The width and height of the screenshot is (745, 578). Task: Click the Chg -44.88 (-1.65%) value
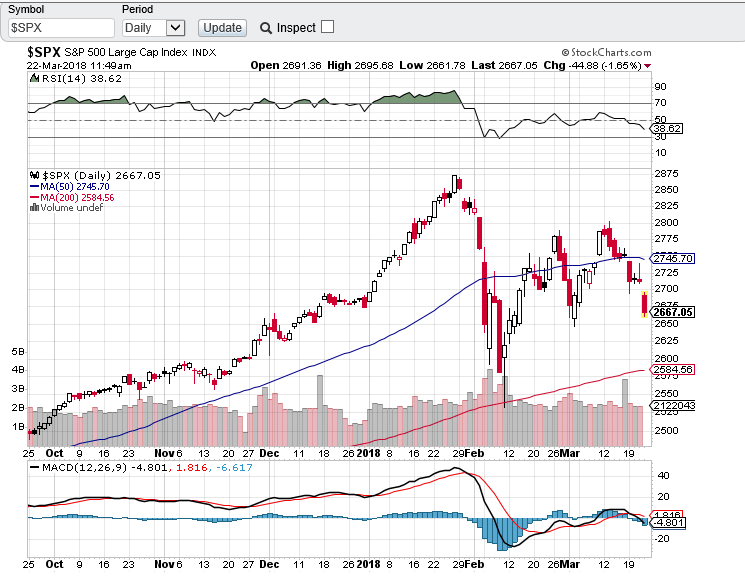(592, 66)
